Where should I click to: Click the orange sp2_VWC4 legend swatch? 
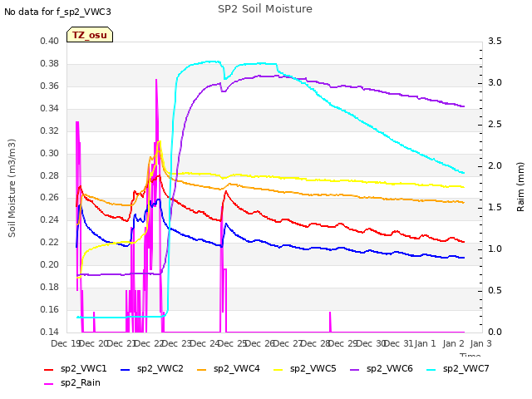click(201, 369)
